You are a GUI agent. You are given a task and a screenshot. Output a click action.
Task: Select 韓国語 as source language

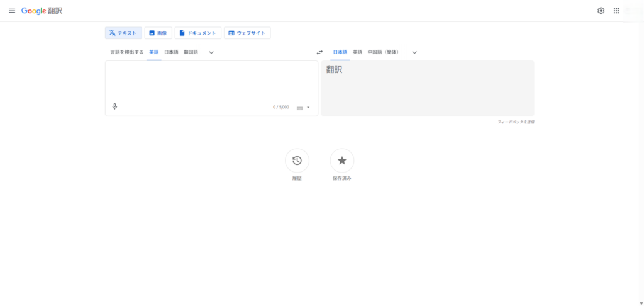[x=191, y=52]
